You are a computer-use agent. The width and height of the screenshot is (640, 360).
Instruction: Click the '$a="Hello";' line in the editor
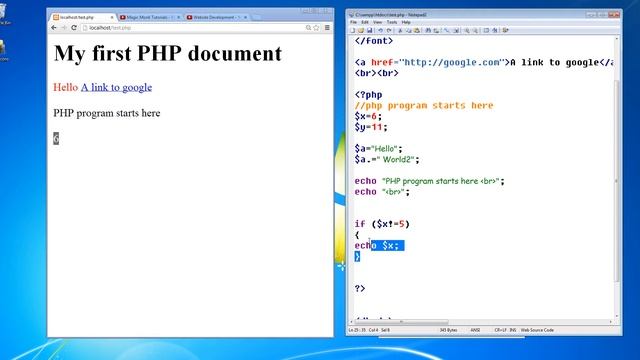[x=378, y=149]
